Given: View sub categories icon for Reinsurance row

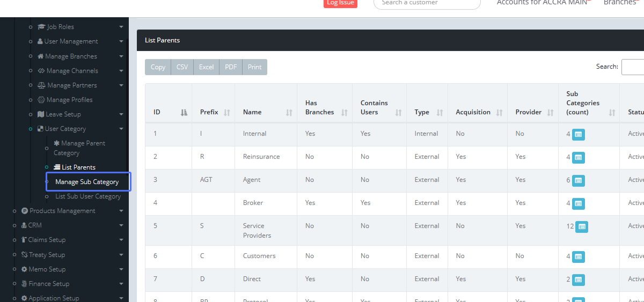Looking at the screenshot, I should (578, 158).
